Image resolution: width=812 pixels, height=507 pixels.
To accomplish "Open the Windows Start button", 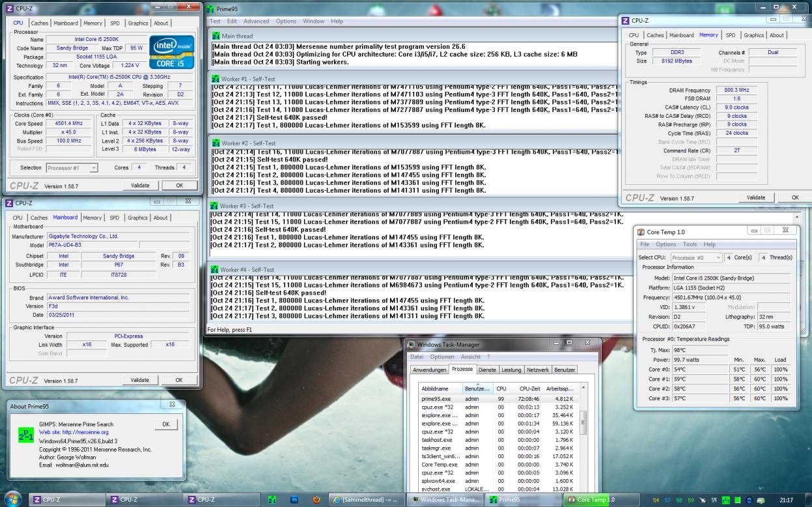I will [x=14, y=499].
